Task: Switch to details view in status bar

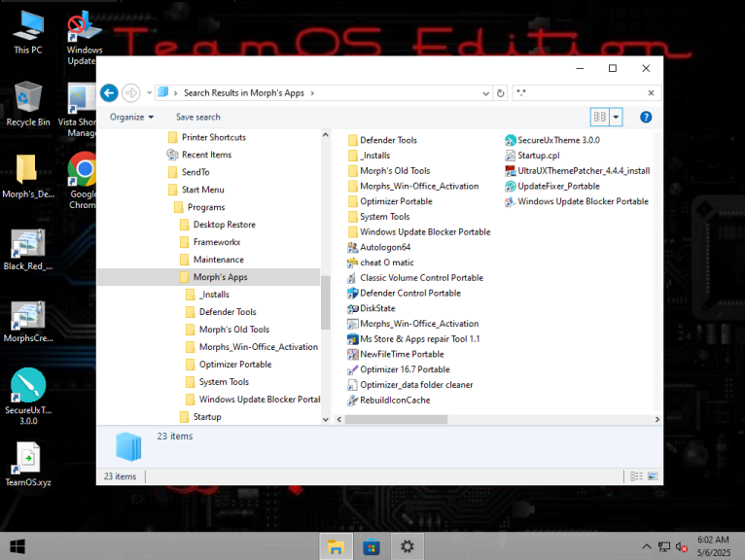Action: [636, 476]
